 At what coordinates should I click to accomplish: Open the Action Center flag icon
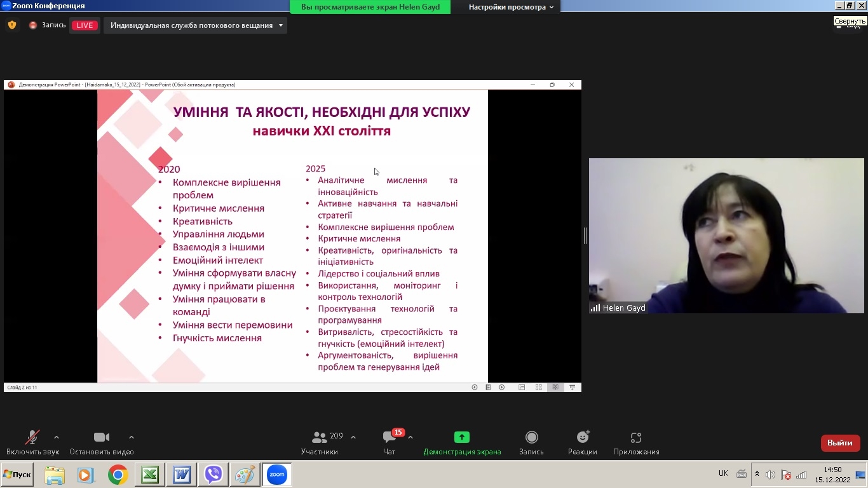(x=786, y=475)
